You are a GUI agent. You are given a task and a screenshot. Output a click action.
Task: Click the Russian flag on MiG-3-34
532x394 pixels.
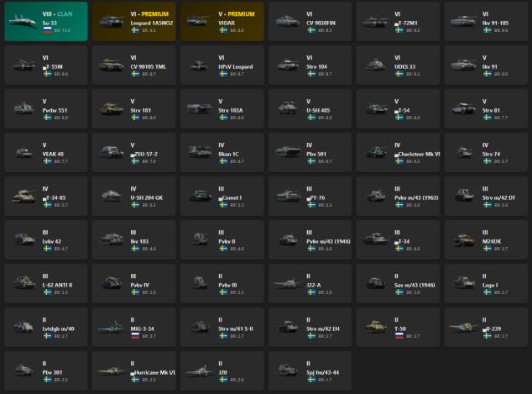point(135,335)
